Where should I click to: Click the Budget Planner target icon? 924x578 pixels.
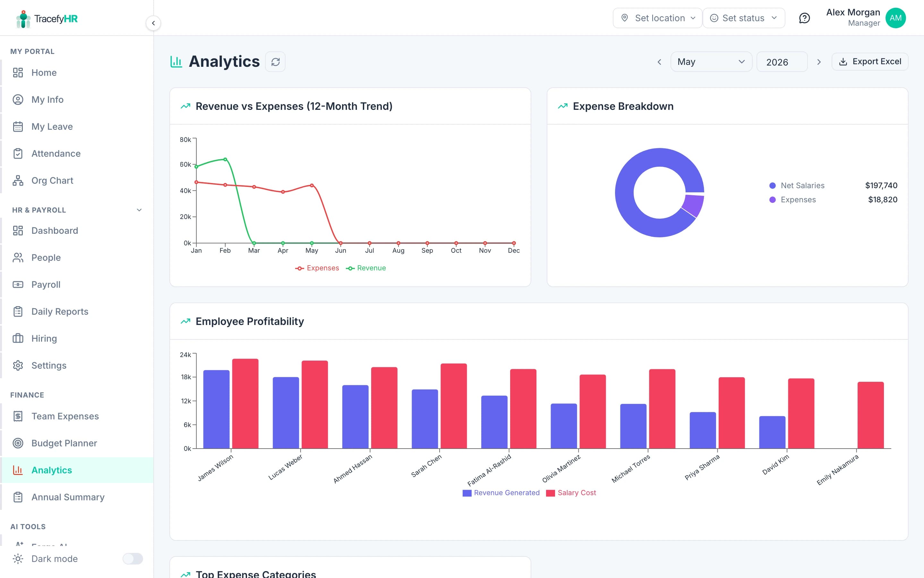tap(18, 443)
